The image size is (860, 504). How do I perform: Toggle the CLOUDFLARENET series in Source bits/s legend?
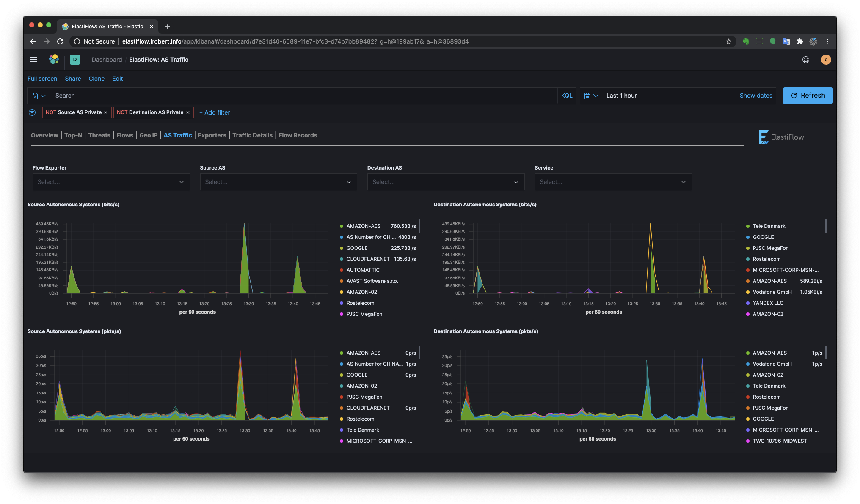pos(368,259)
